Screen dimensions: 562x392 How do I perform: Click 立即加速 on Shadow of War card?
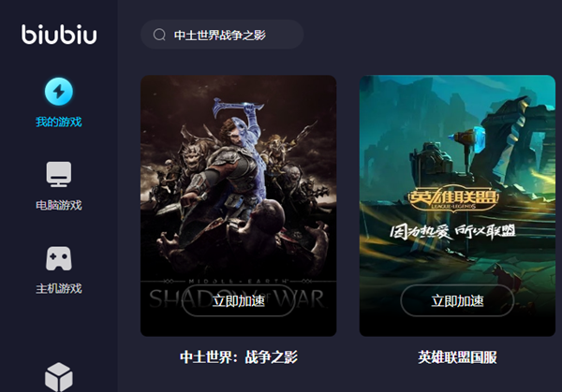[x=238, y=300]
